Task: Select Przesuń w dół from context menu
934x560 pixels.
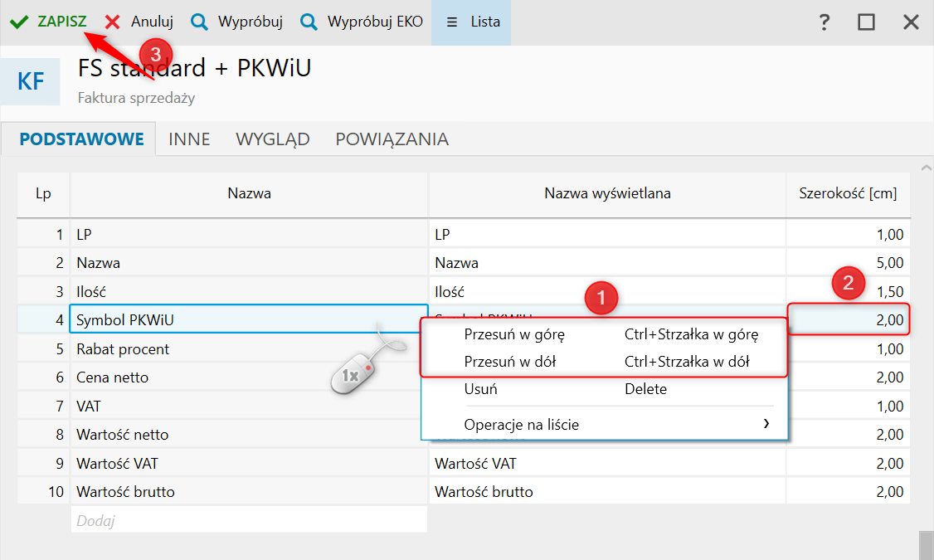Action: [x=510, y=362]
